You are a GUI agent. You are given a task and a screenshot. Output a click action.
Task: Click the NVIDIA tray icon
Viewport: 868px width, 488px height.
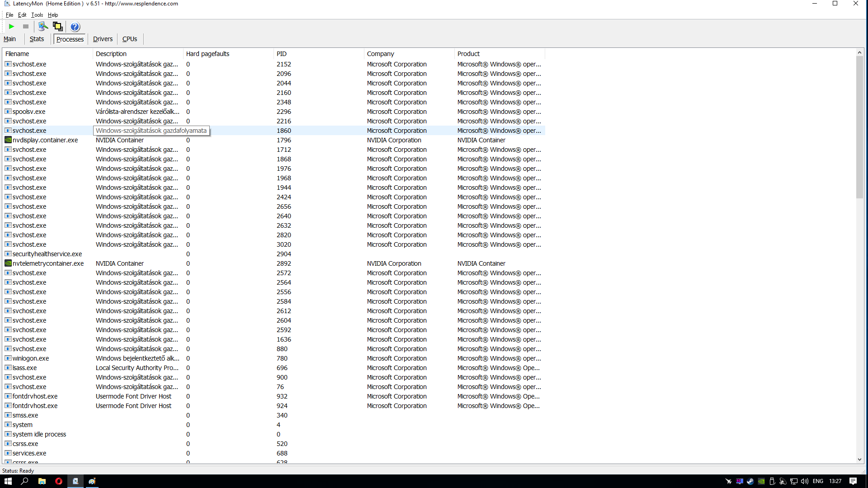pos(761,481)
